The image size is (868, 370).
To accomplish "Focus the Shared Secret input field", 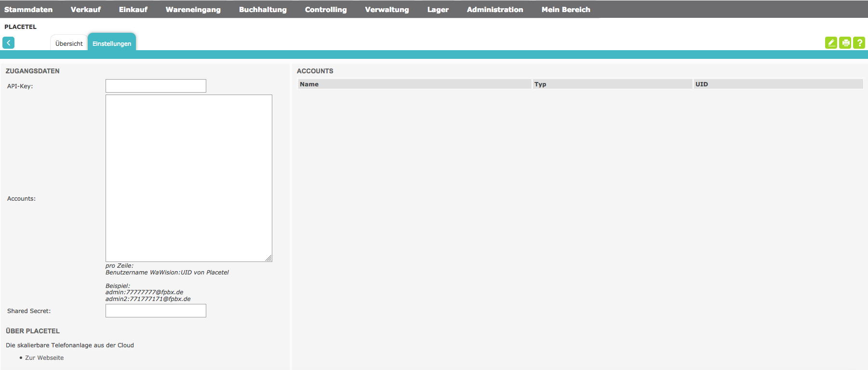I will point(156,311).
